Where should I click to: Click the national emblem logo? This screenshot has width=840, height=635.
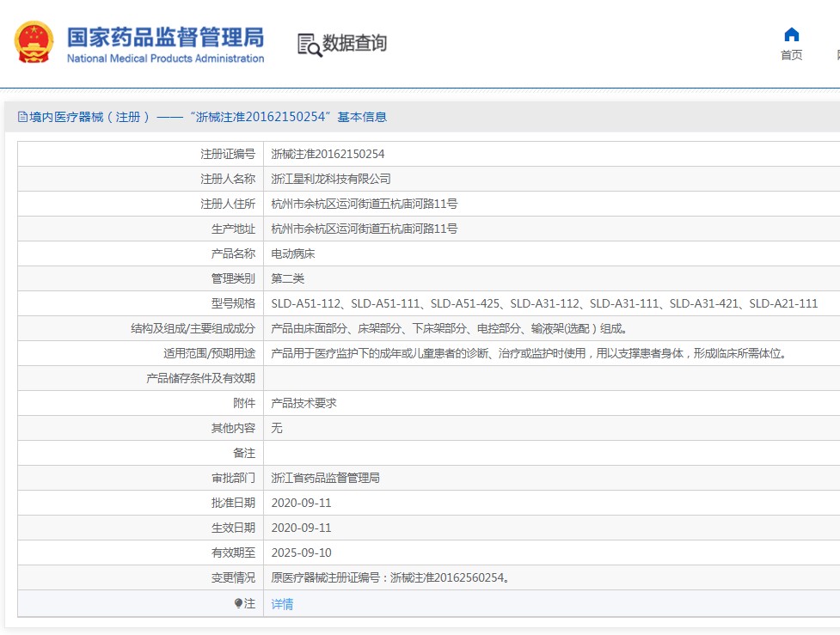click(34, 42)
